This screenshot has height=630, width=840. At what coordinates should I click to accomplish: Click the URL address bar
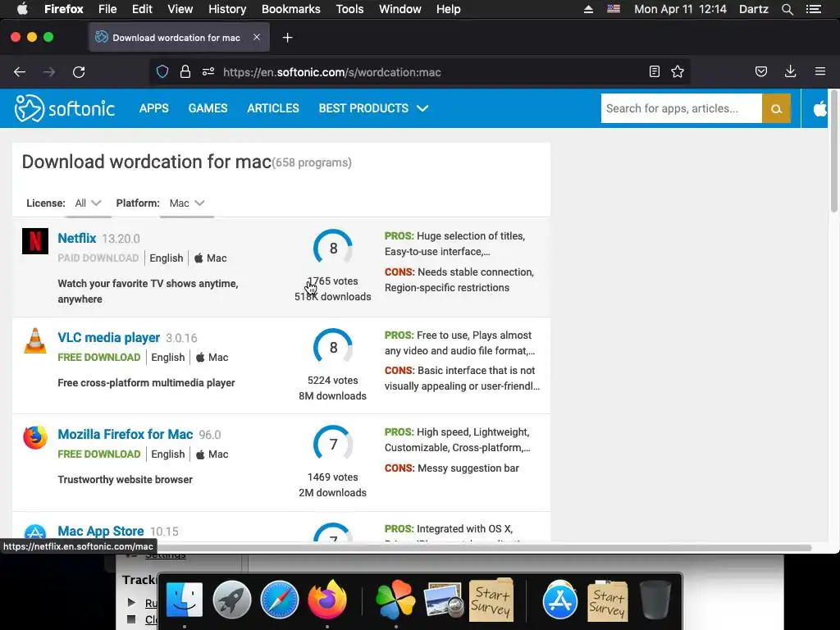tap(420, 72)
